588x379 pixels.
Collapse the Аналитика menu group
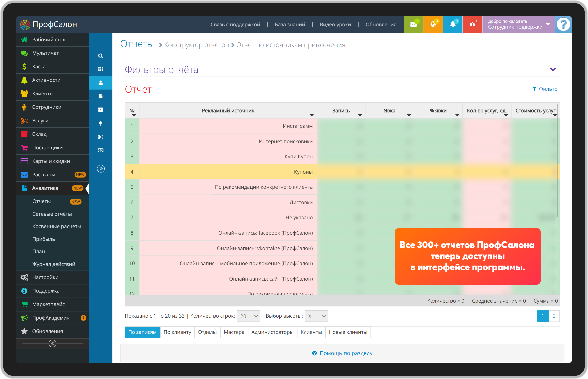(x=53, y=188)
